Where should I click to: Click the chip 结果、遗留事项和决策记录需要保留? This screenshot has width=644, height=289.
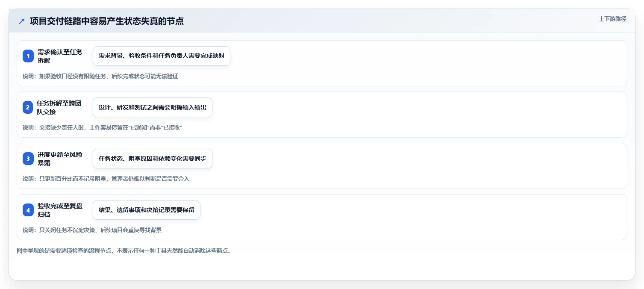click(x=147, y=210)
